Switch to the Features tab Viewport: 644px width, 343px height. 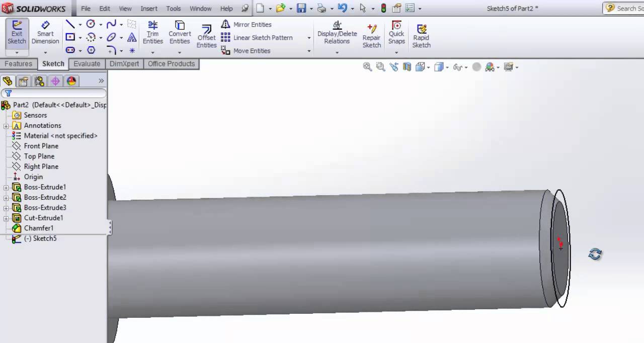coord(18,64)
